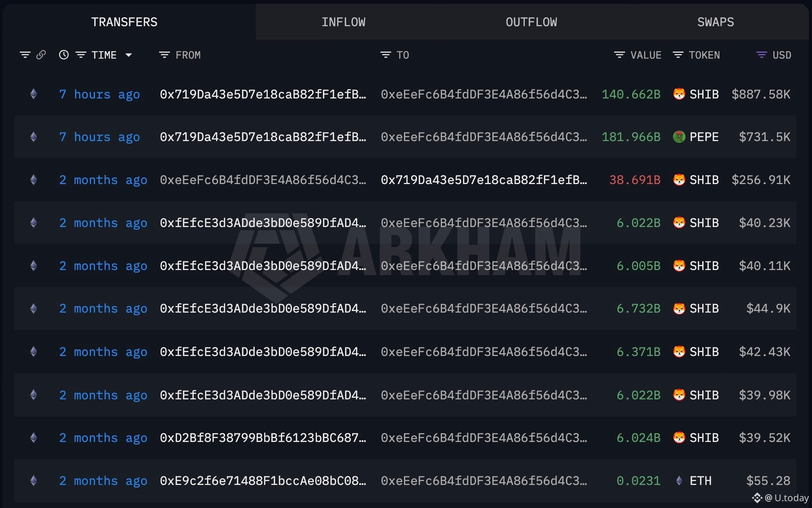Click the Ethereum network icon on the top transfer

33,94
